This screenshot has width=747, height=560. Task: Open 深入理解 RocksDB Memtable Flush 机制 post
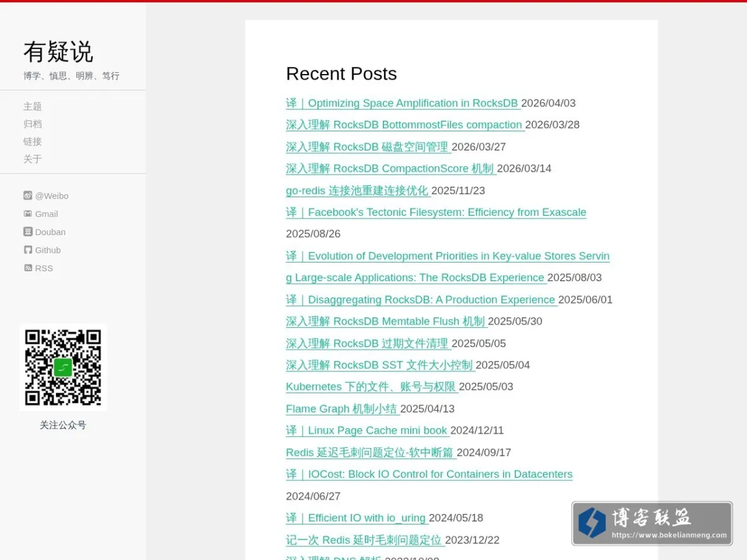coord(385,322)
